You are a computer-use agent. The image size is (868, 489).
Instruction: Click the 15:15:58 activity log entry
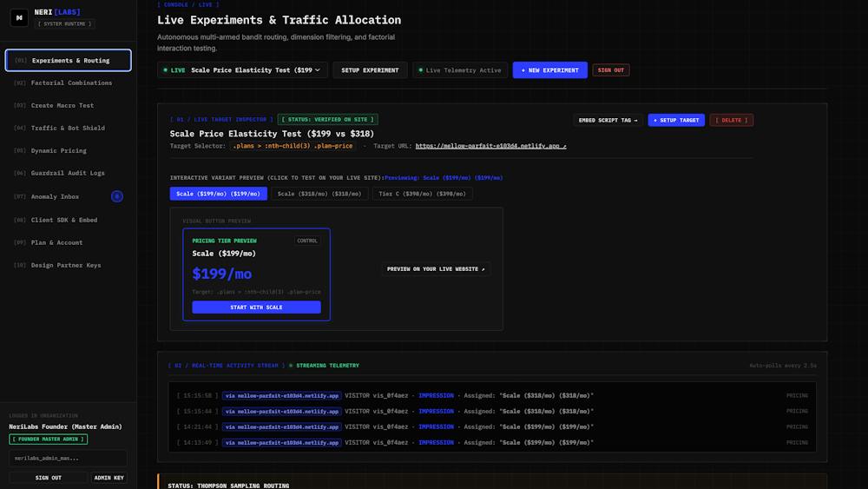tap(492, 396)
